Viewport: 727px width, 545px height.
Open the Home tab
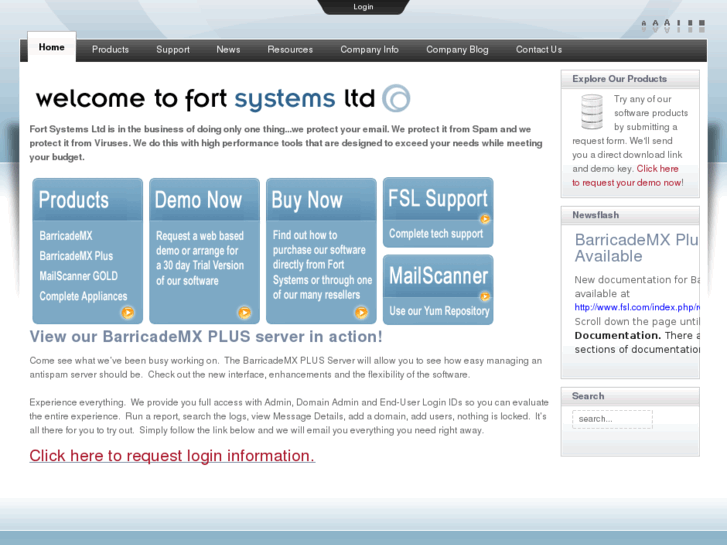click(51, 47)
